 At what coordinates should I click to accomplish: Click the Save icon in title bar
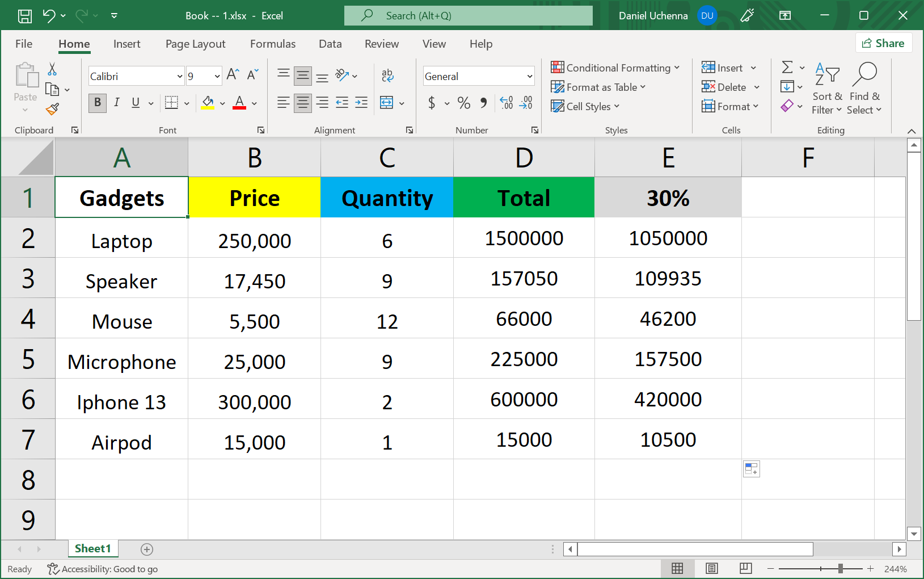point(25,16)
